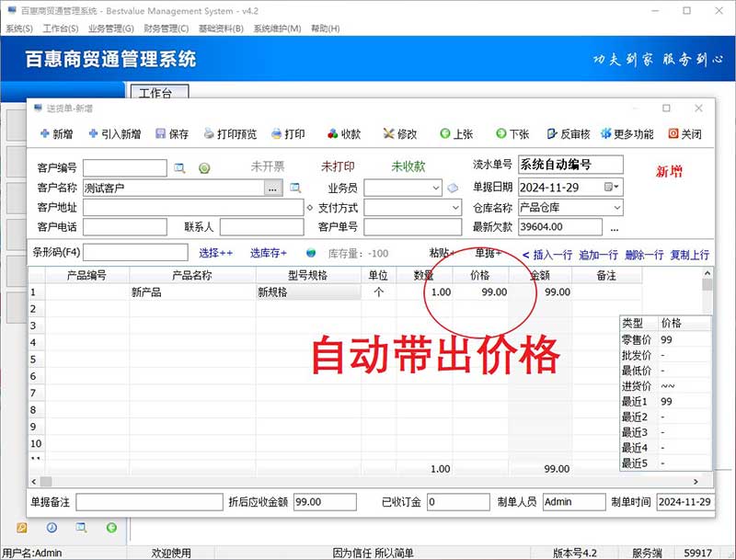Open the calendar picker for 单据日期

(612, 188)
